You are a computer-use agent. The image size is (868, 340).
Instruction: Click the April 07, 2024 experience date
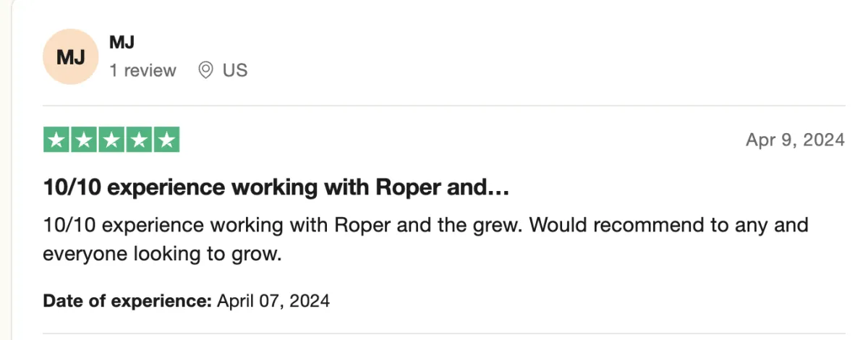tap(273, 300)
